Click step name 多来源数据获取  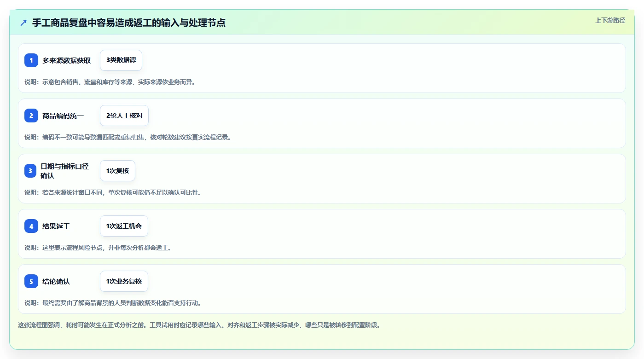pyautogui.click(x=67, y=60)
